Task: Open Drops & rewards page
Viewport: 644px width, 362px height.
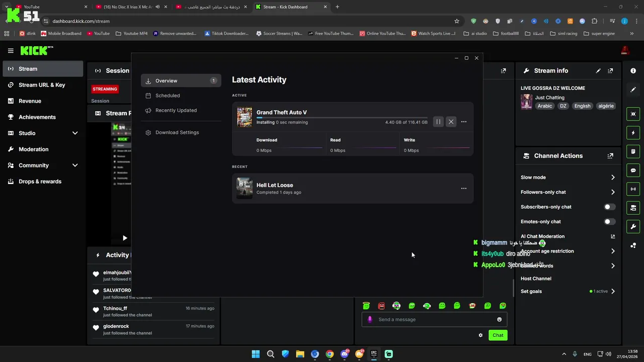Action: [x=43, y=182]
